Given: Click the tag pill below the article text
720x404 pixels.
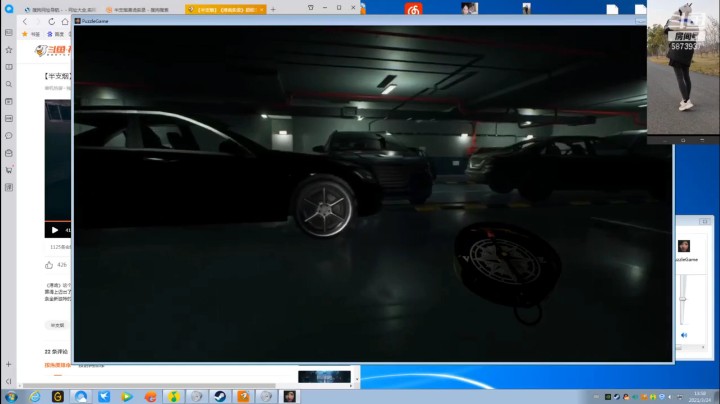Looking at the screenshot, I should pyautogui.click(x=57, y=325).
